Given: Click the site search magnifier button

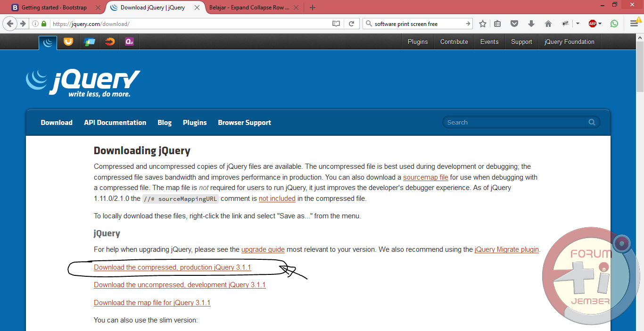Looking at the screenshot, I should [x=592, y=122].
